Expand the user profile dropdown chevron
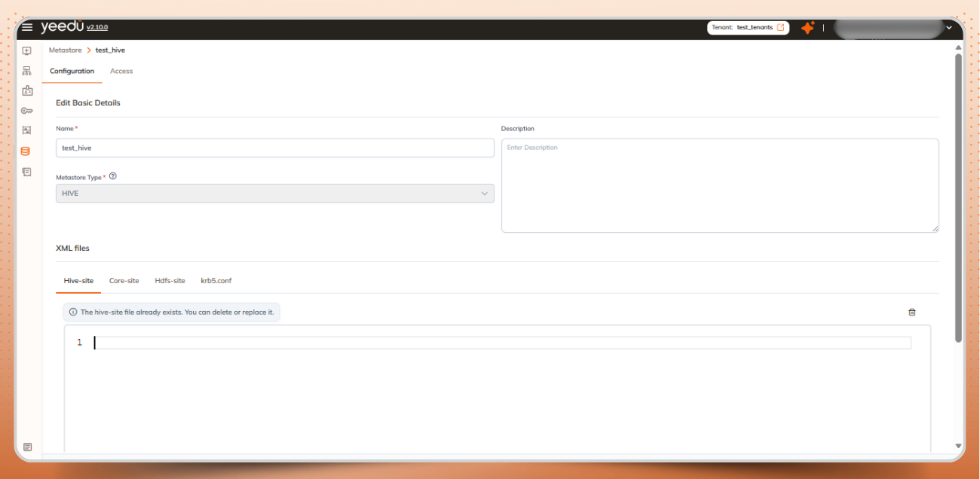The image size is (980, 479). click(948, 27)
